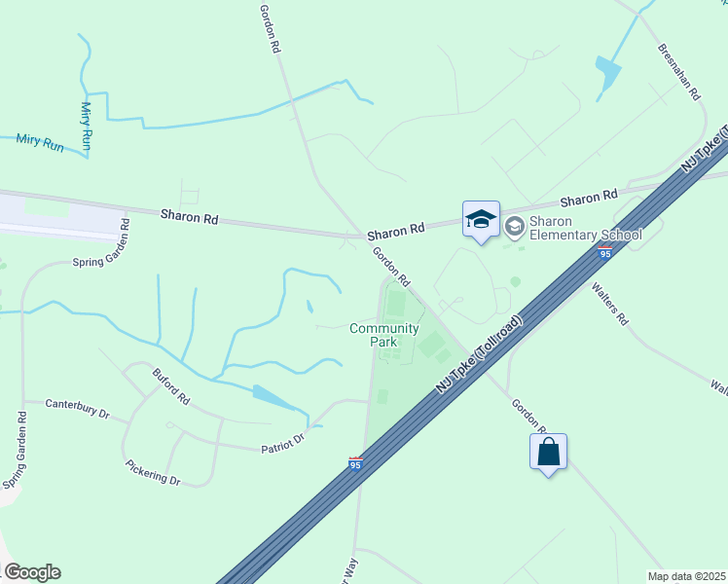Select the Buford Rd street label
This screenshot has width=728, height=584.
coord(171,386)
